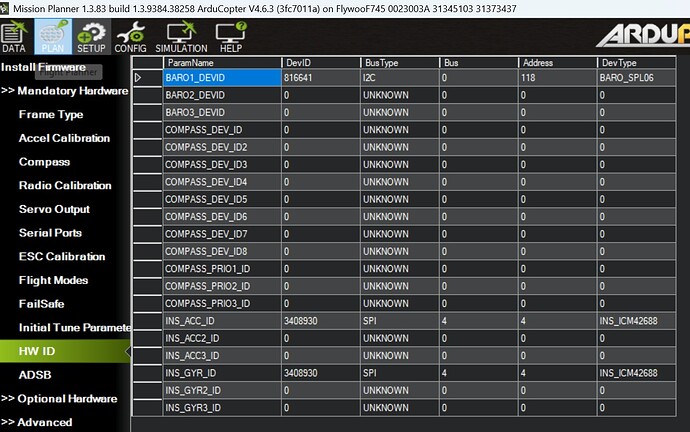Open Radio Calibration page
Viewport: 690px width, 432px height.
pyautogui.click(x=65, y=186)
